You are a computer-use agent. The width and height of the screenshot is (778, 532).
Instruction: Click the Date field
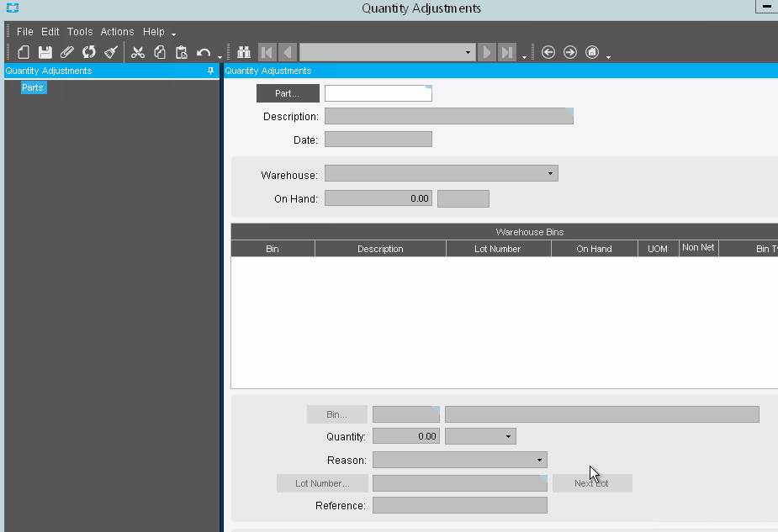[x=378, y=140]
